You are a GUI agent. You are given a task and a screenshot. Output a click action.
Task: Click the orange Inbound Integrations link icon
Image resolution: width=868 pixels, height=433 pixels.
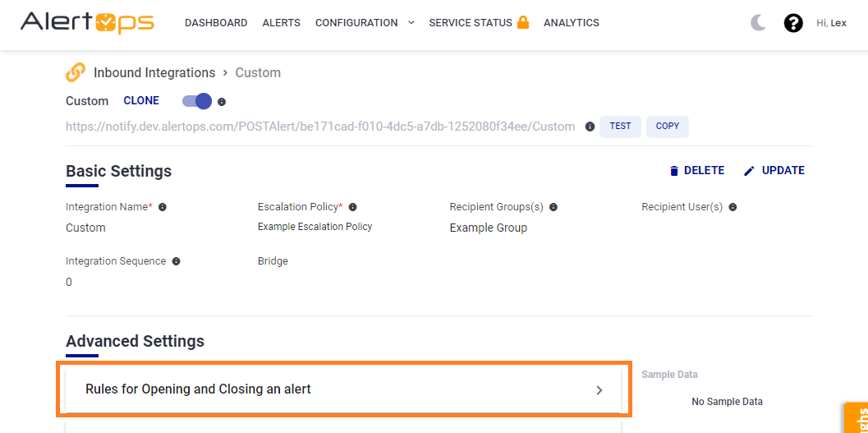[x=76, y=72]
